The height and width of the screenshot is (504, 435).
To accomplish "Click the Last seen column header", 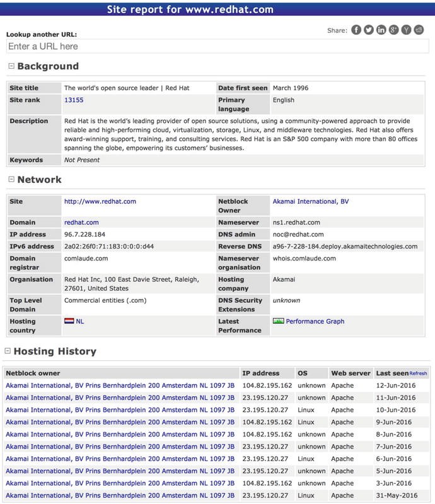I will click(x=392, y=373).
